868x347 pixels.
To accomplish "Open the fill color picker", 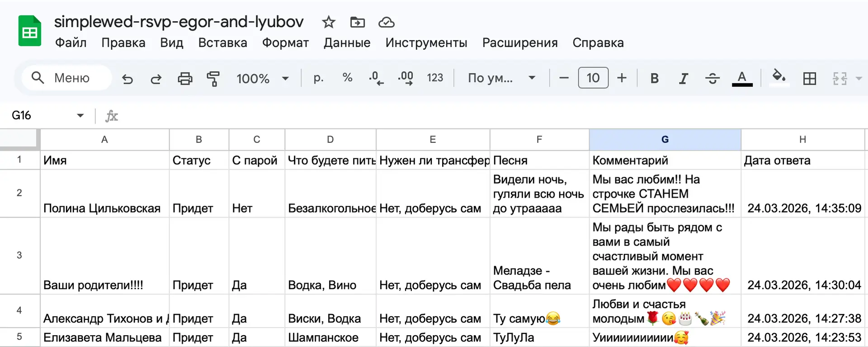I will [x=778, y=78].
